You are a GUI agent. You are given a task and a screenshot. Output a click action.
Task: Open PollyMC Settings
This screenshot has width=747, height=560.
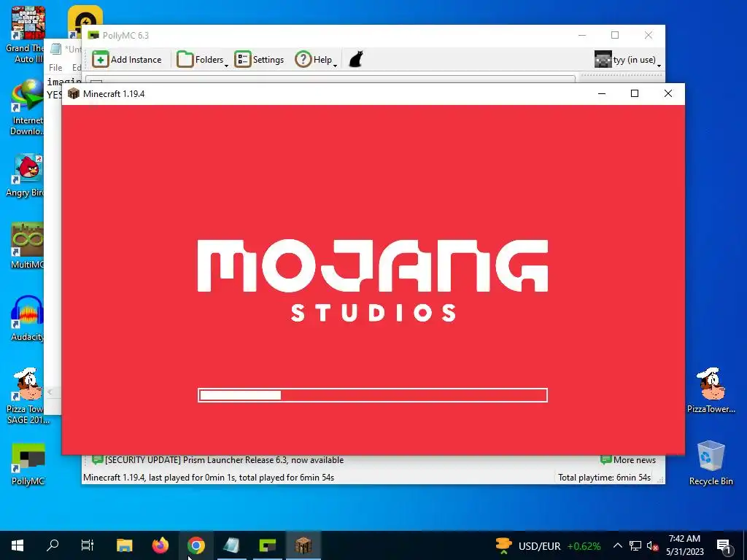[x=259, y=60]
